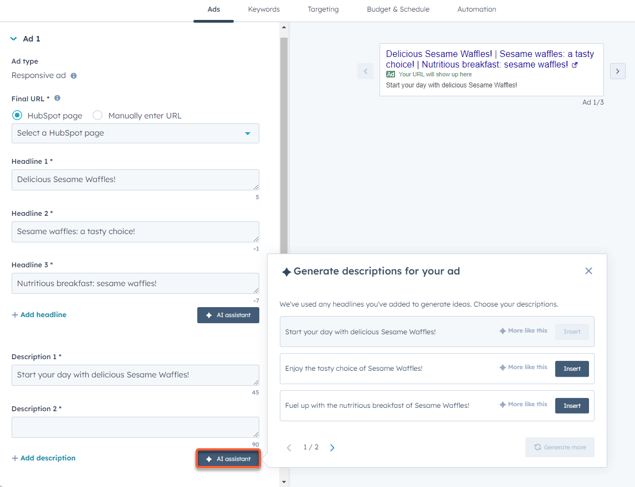Open the Select a HubSpot page dropdown
This screenshot has width=635, height=487.
pyautogui.click(x=135, y=133)
